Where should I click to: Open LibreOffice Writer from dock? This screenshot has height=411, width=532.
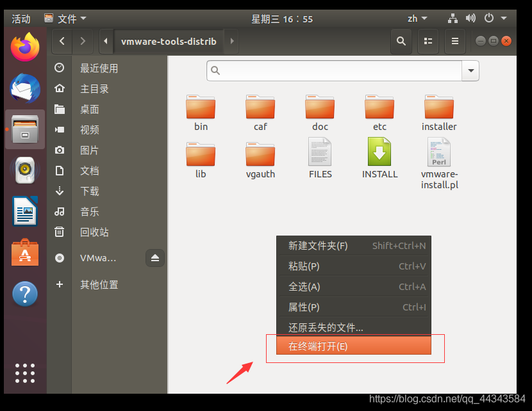pos(25,211)
